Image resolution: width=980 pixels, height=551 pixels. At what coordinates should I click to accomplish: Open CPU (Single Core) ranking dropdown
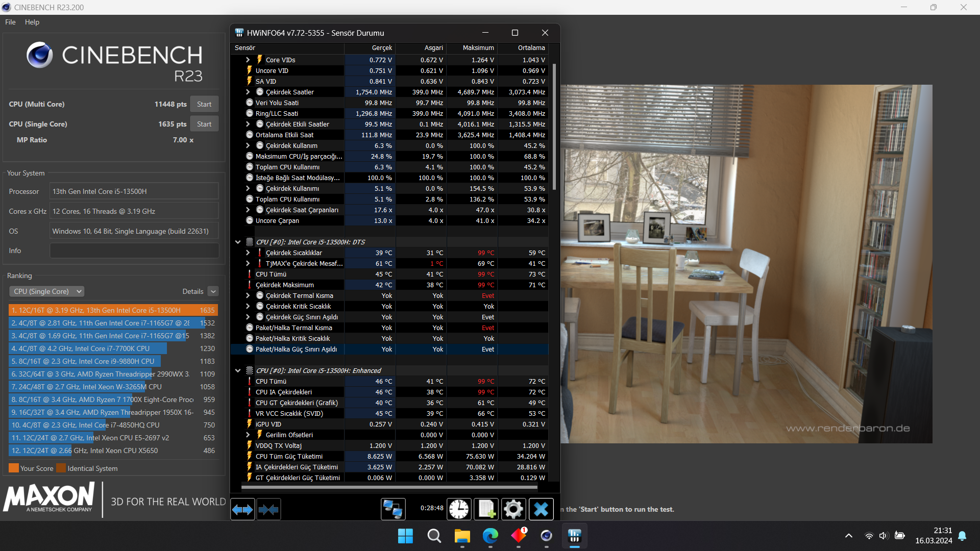point(47,291)
